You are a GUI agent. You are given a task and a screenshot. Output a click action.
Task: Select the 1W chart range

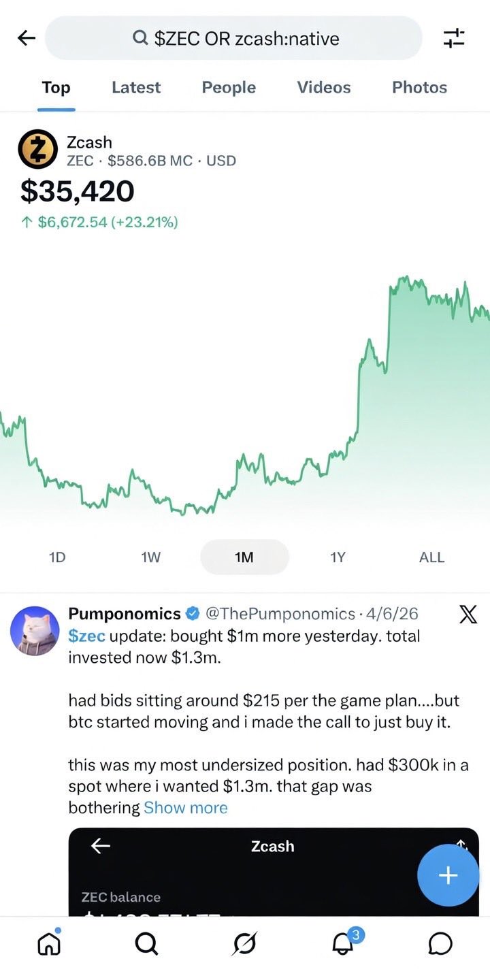tap(150, 557)
